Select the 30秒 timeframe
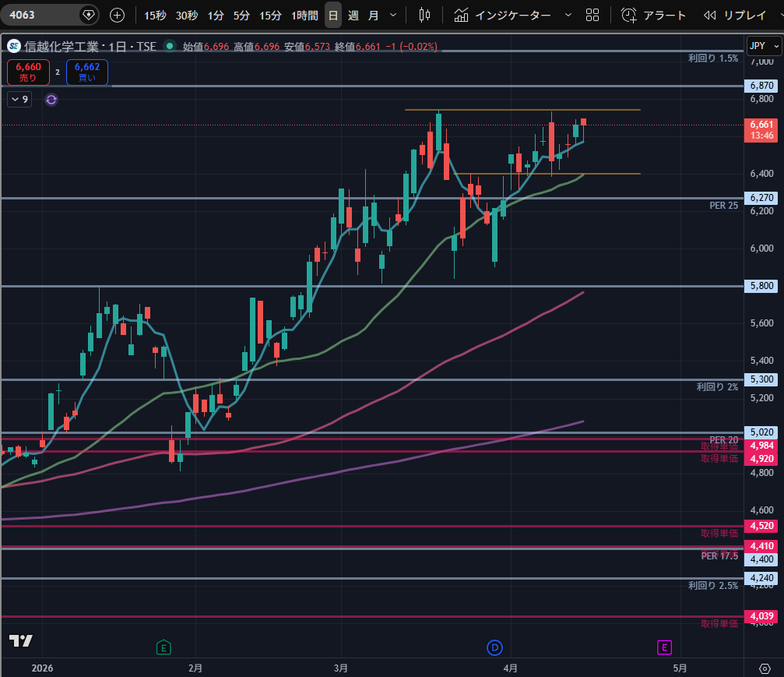The image size is (784, 677). pos(187,16)
